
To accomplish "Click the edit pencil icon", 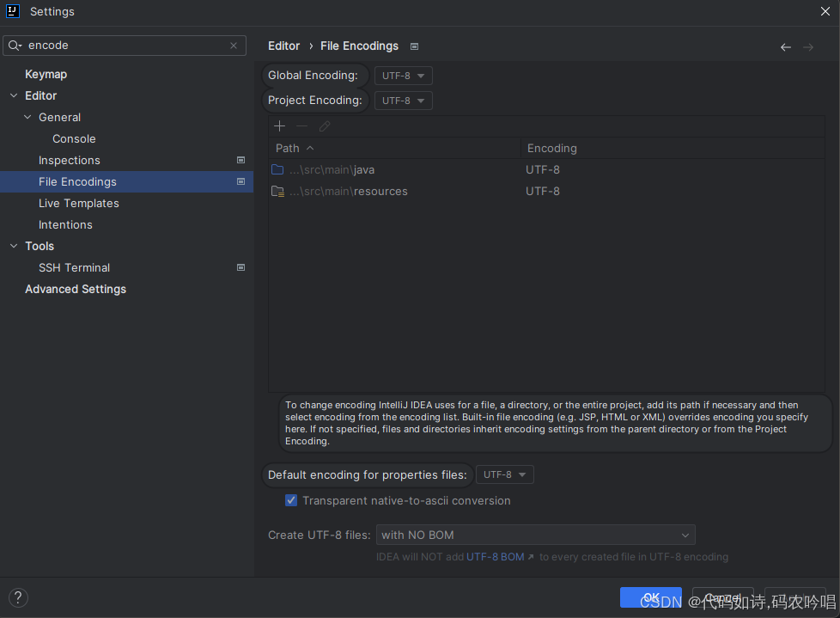I will pyautogui.click(x=325, y=126).
